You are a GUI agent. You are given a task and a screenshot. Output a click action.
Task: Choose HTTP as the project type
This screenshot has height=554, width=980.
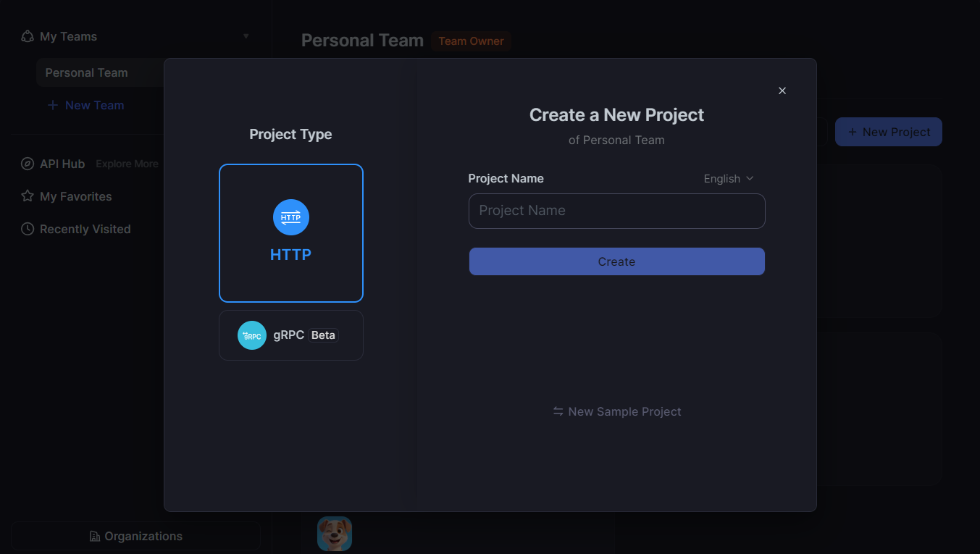click(290, 232)
